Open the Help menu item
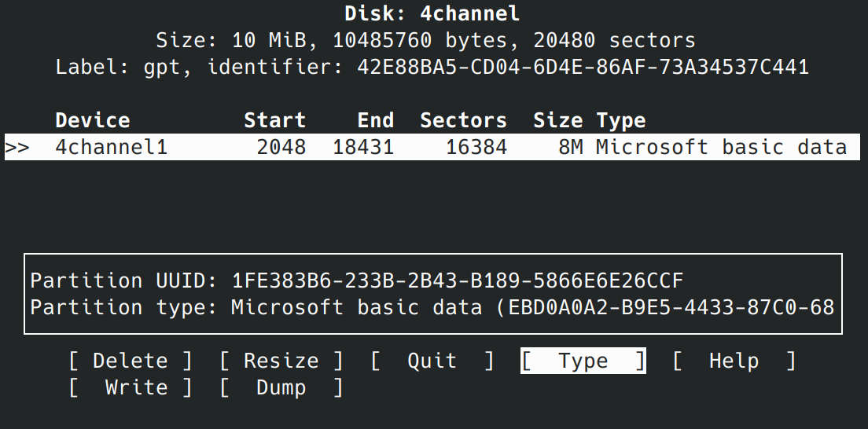The image size is (868, 429). pos(734,361)
